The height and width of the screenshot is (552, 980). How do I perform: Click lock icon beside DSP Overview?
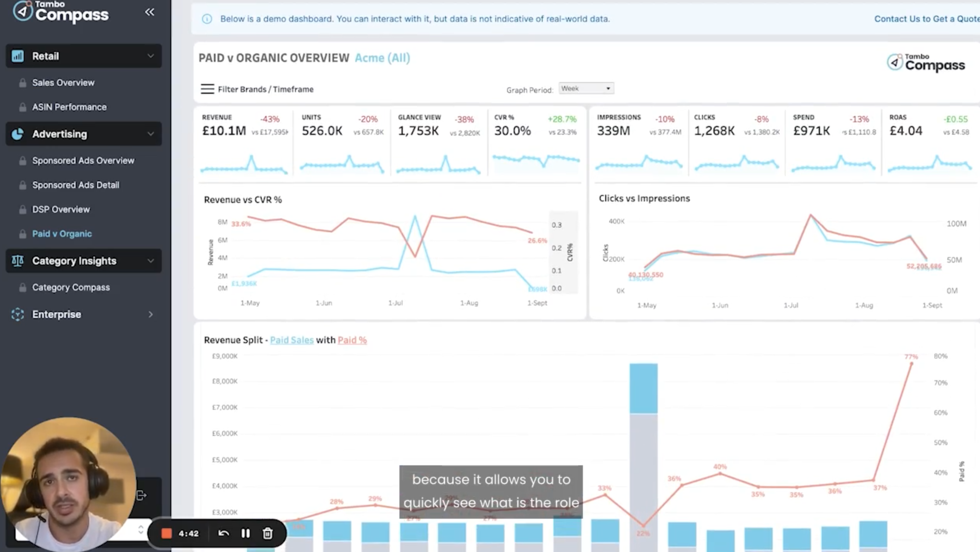click(22, 209)
